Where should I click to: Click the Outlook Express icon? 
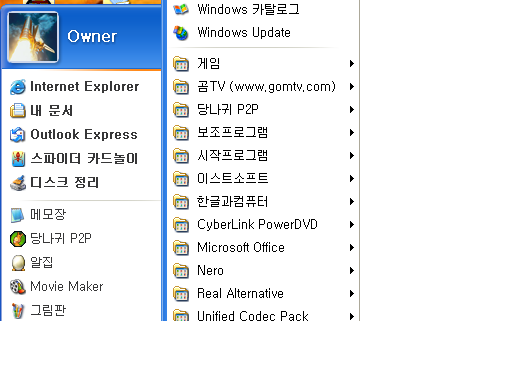pos(18,135)
